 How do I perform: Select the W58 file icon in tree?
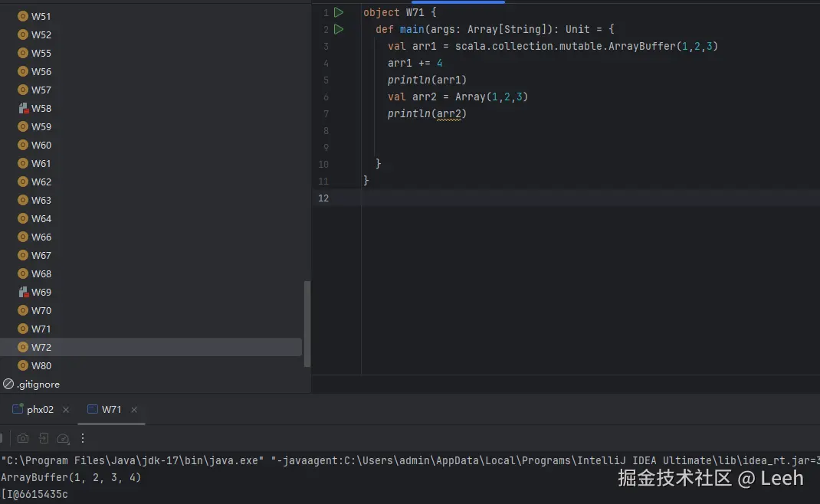coord(22,108)
